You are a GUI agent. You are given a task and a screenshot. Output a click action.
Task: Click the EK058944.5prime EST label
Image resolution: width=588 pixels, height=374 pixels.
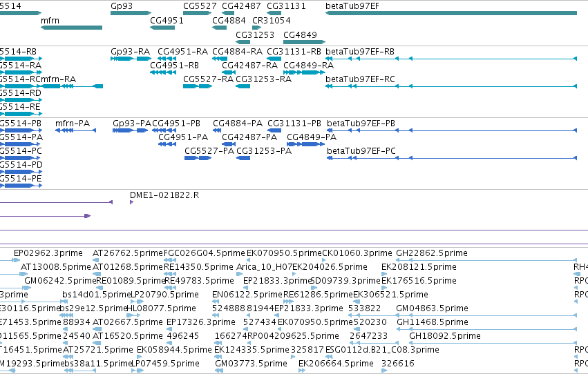pos(174,350)
